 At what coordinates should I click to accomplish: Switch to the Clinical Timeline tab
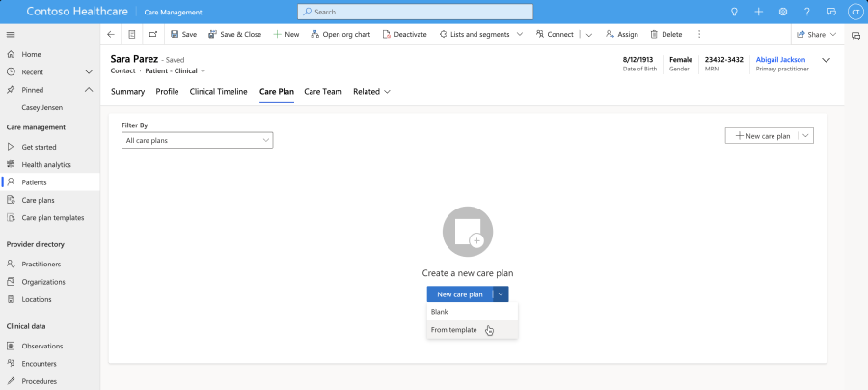(x=218, y=92)
